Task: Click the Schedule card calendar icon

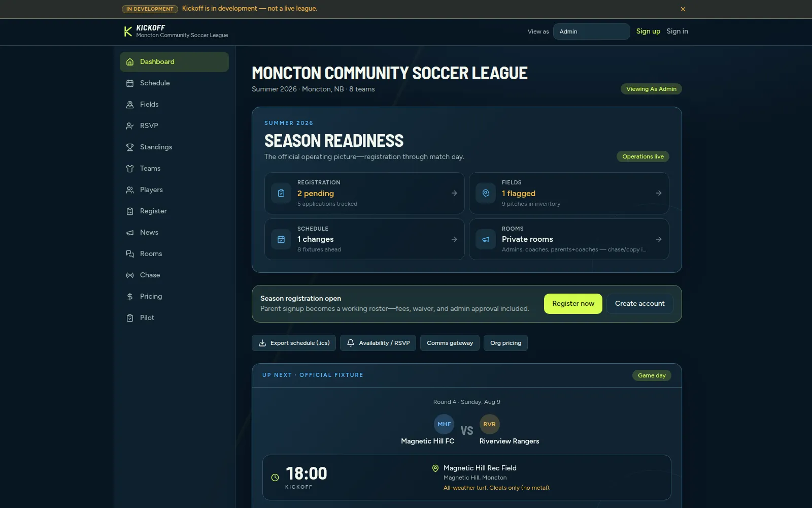Action: 281,239
